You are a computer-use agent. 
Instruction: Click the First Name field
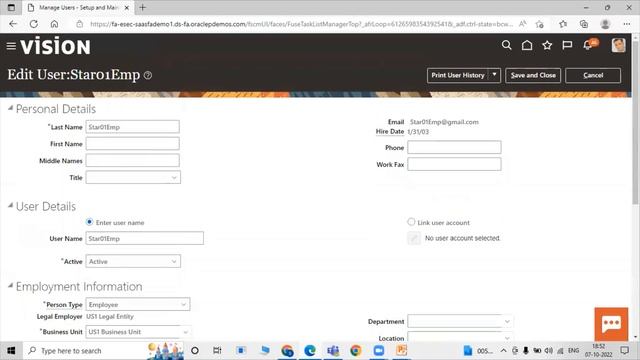132,144
